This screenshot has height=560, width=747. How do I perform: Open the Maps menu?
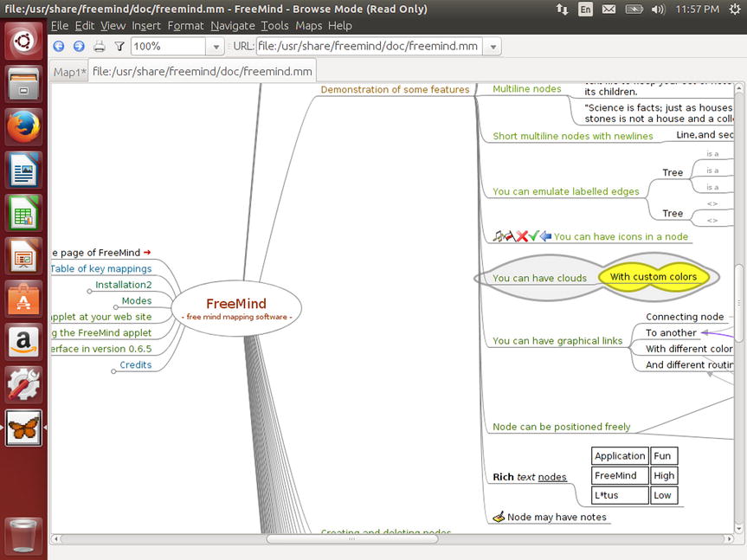tap(309, 26)
